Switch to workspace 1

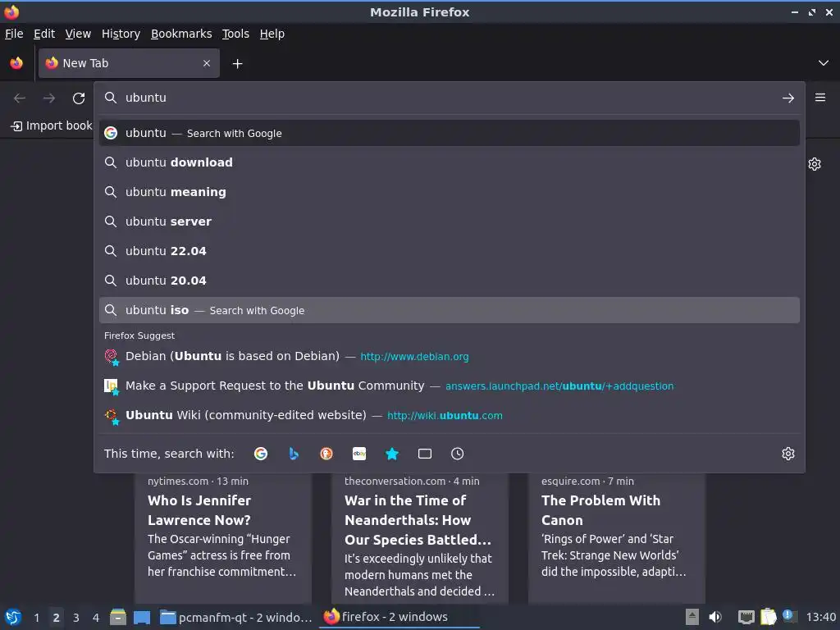[36, 618]
